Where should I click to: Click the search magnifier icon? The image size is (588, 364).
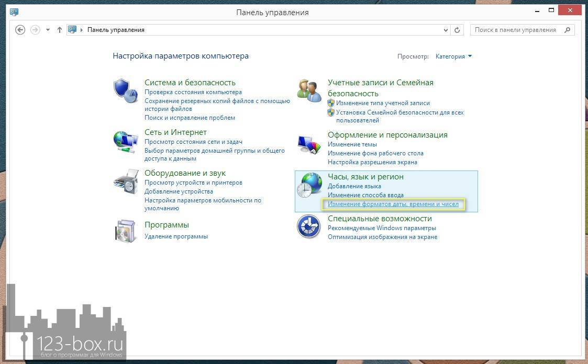[568, 30]
